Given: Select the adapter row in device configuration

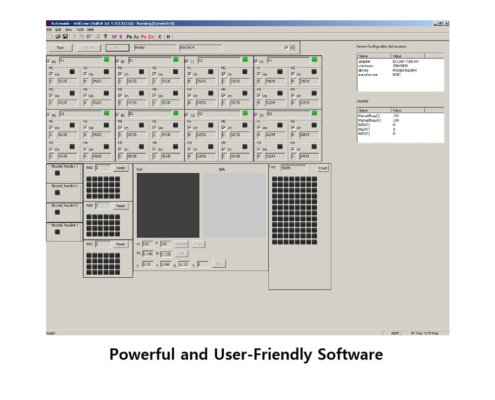Looking at the screenshot, I should (x=400, y=61).
